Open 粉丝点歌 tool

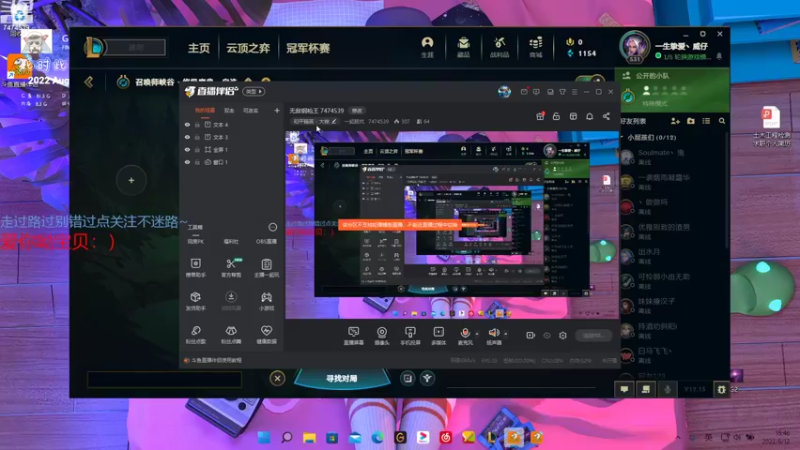196,335
